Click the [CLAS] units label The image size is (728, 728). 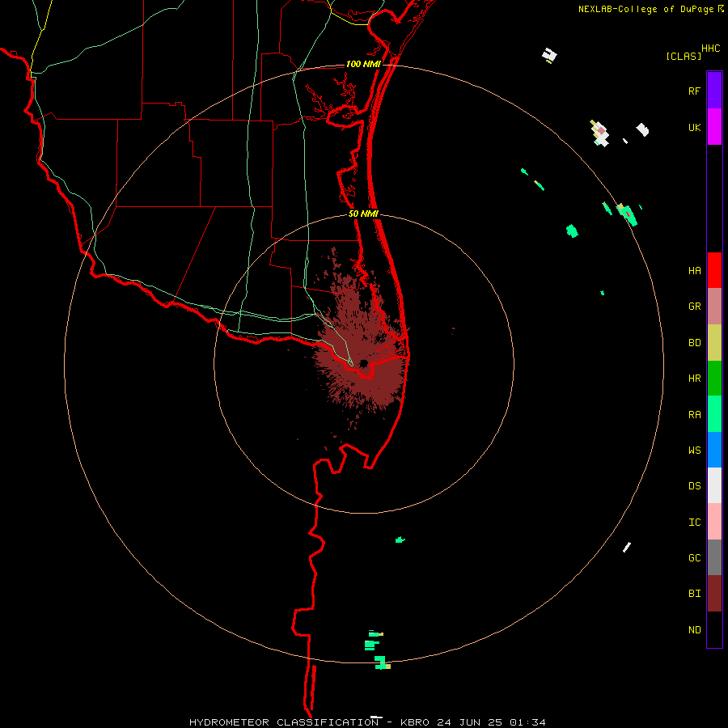pyautogui.click(x=684, y=56)
